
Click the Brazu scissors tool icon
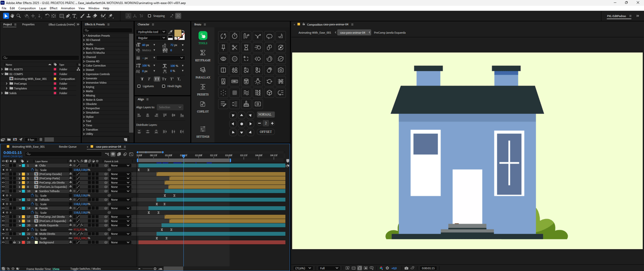point(235,47)
